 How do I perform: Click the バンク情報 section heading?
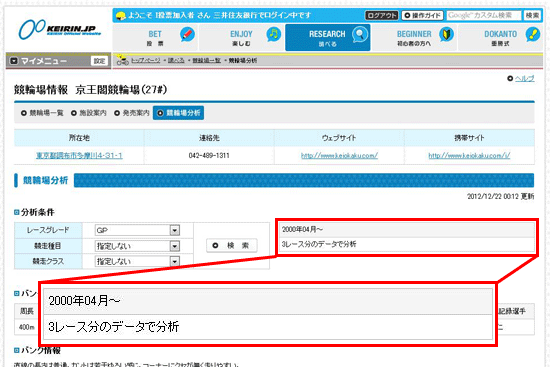(41, 350)
